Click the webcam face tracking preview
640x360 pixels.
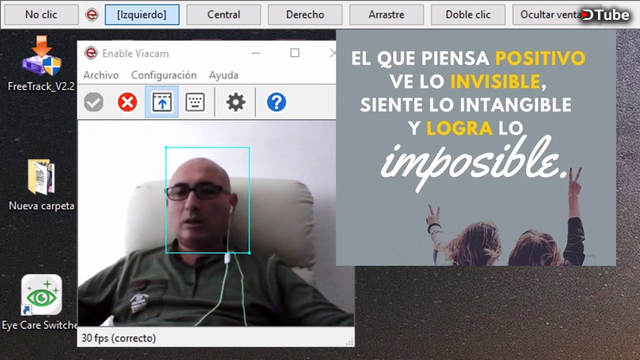[216, 223]
